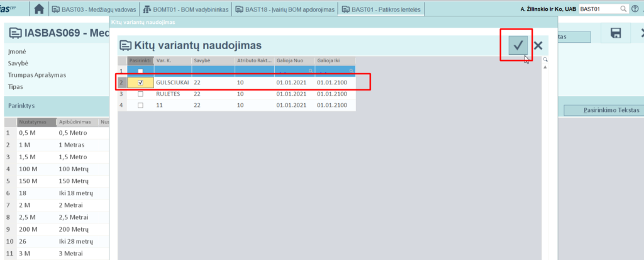Go to the Home screen icon
The image size is (644, 260).
39,9
